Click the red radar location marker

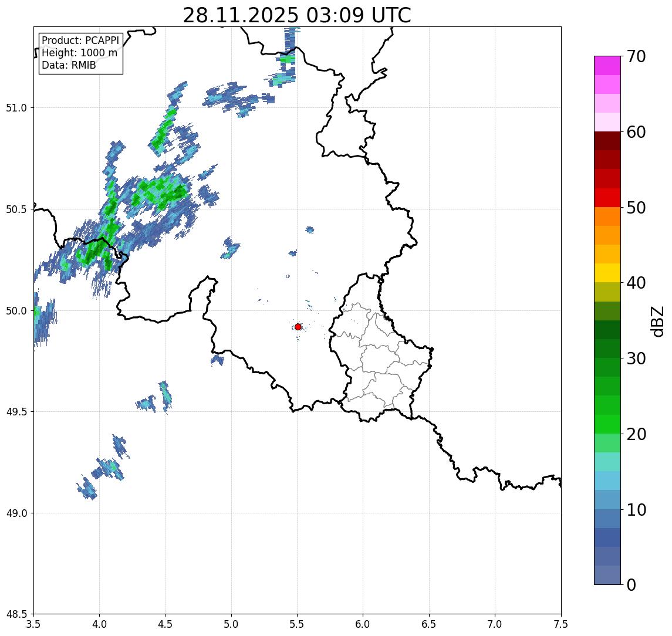click(x=298, y=327)
